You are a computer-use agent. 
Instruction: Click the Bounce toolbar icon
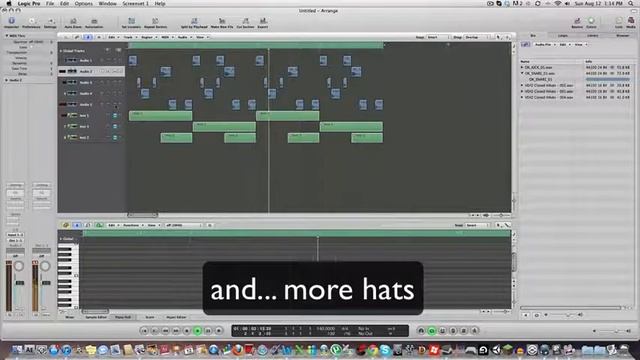pos(577,22)
